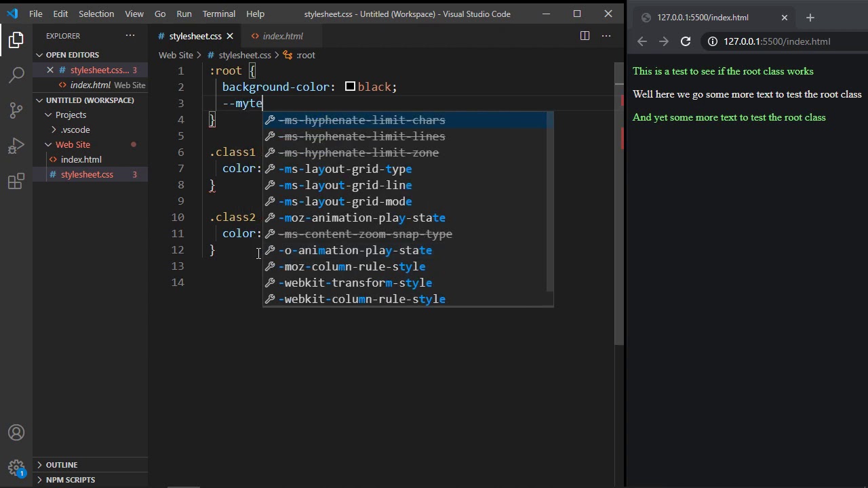868x488 pixels.
Task: Click the Manage gear icon
Action: point(16,468)
